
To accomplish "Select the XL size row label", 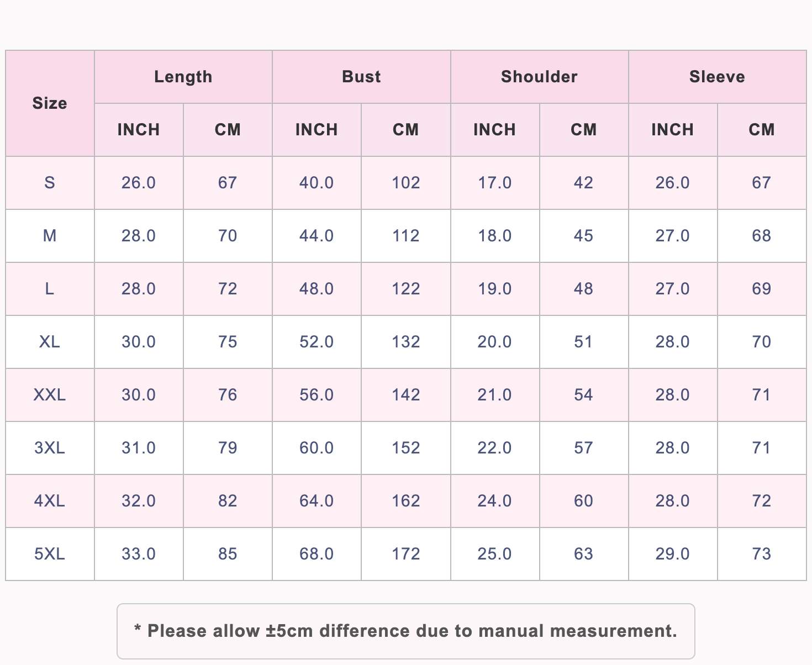I will coord(50,342).
